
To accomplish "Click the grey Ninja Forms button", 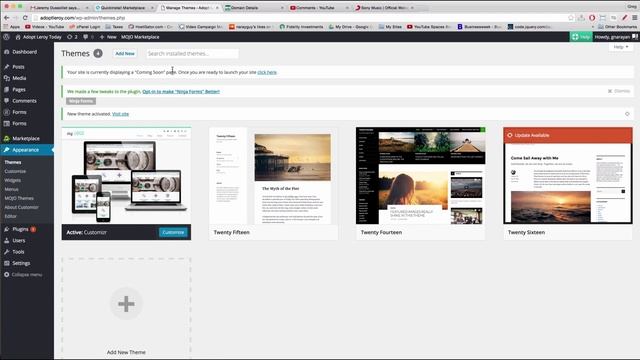I will (81, 101).
